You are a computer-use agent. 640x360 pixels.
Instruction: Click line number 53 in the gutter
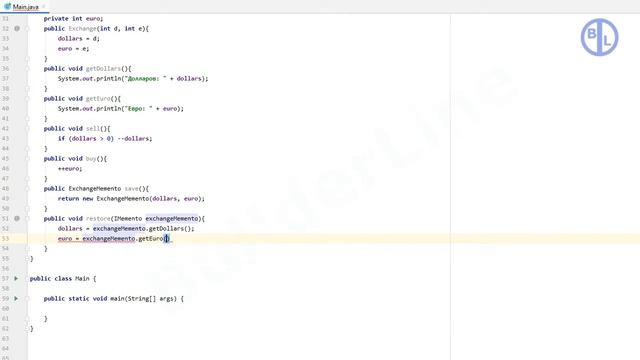5,238
